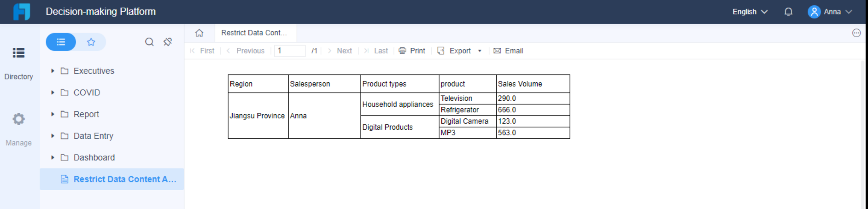Click the search magnifier icon
The width and height of the screenshot is (868, 209).
point(149,42)
